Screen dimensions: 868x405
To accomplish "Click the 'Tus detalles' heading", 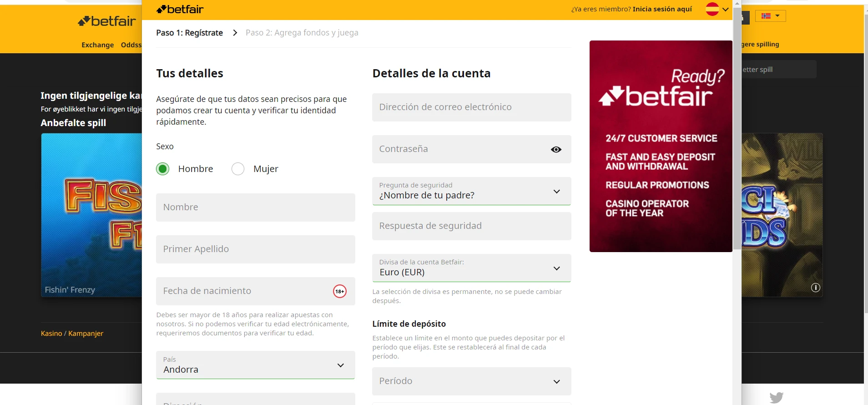I will click(x=190, y=73).
